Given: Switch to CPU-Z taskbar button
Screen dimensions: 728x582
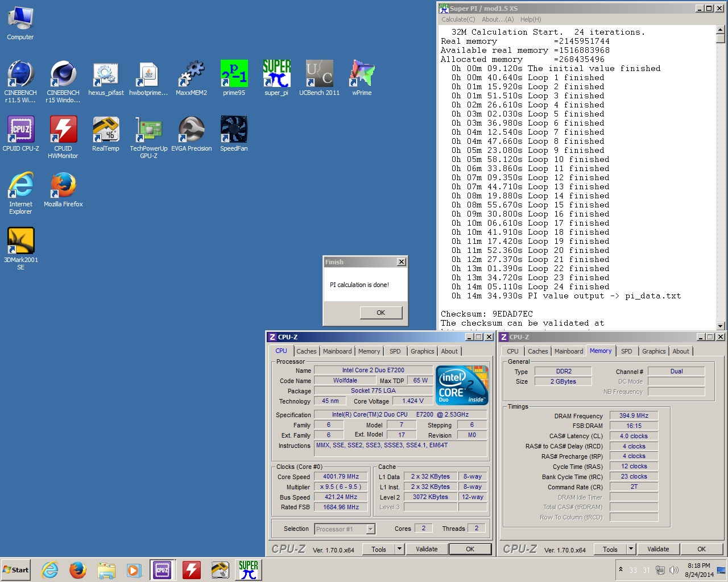Looking at the screenshot, I should point(162,570).
